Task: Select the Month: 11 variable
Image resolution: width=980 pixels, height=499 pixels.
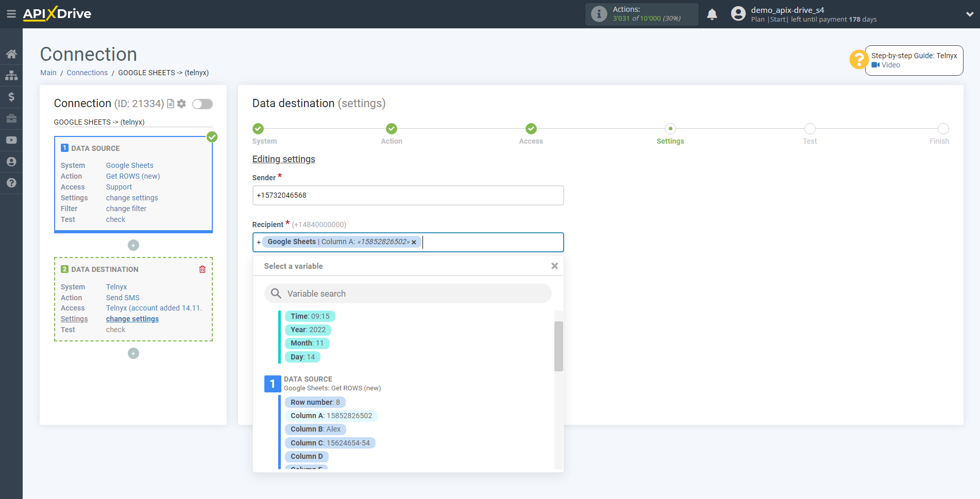Action: pos(307,343)
